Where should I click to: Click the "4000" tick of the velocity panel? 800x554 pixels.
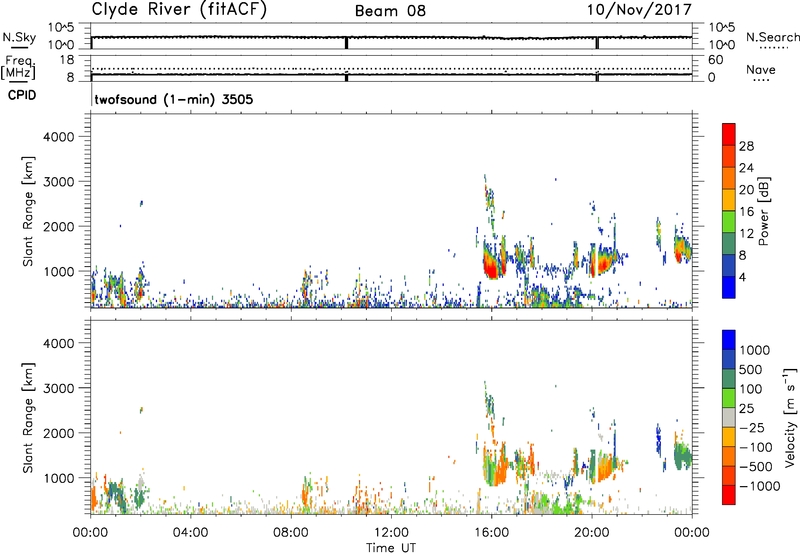click(x=58, y=343)
